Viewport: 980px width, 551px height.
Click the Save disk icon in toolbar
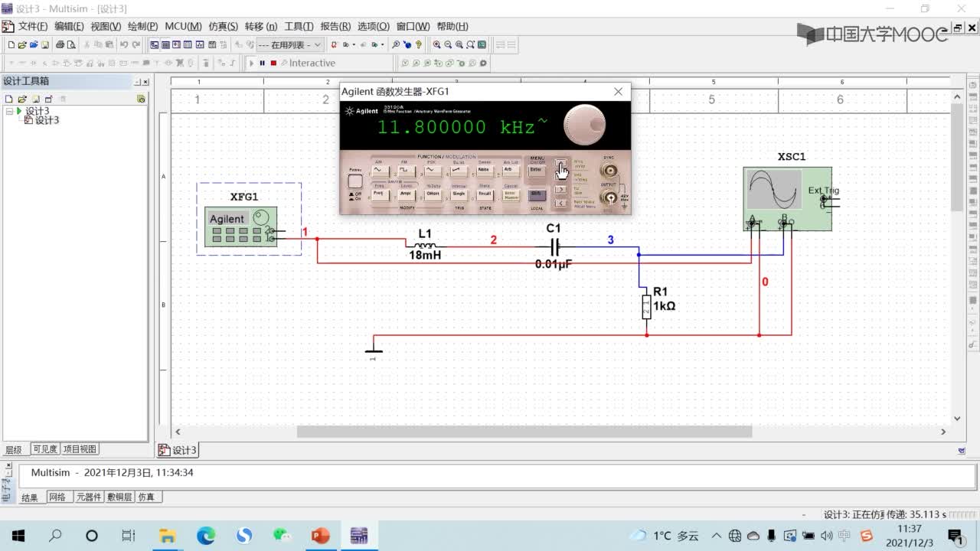point(45,45)
